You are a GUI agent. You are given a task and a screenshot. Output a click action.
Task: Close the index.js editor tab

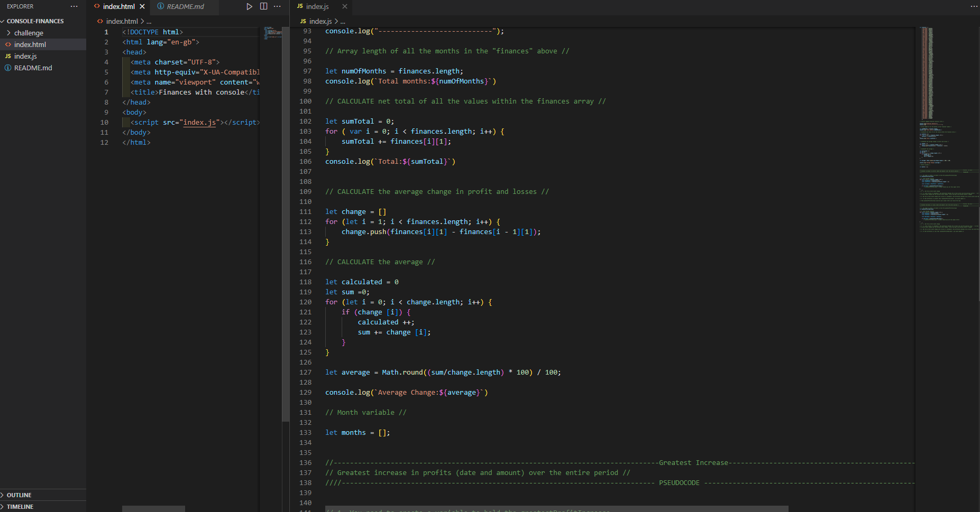click(x=344, y=7)
